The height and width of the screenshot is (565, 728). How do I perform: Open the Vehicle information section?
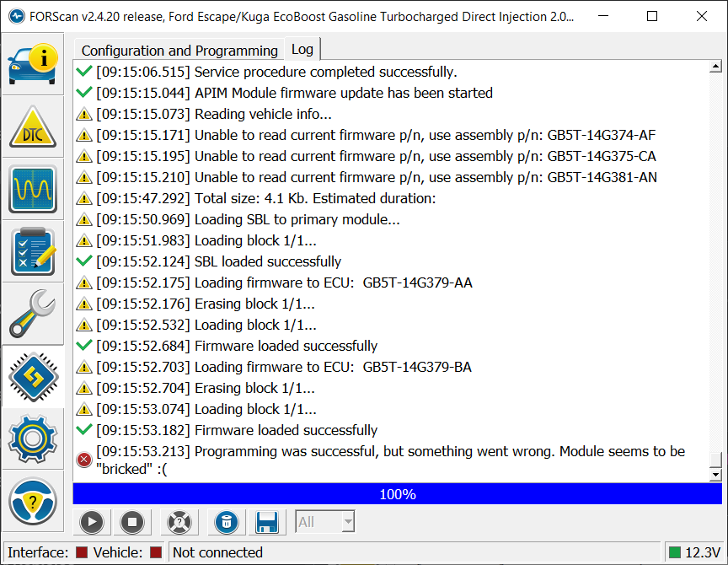coord(33,63)
